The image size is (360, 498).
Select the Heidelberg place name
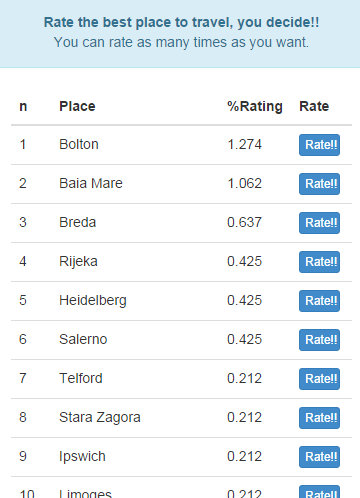(93, 301)
